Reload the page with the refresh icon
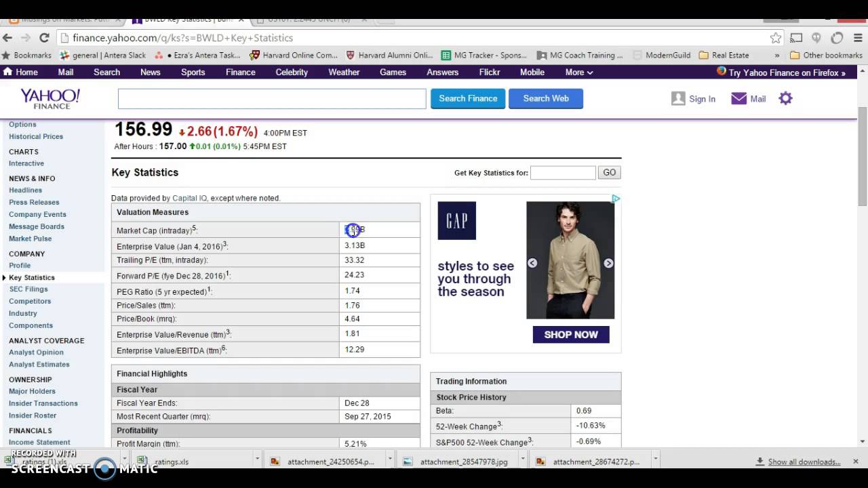Screen dimensions: 868x488 click(x=44, y=38)
